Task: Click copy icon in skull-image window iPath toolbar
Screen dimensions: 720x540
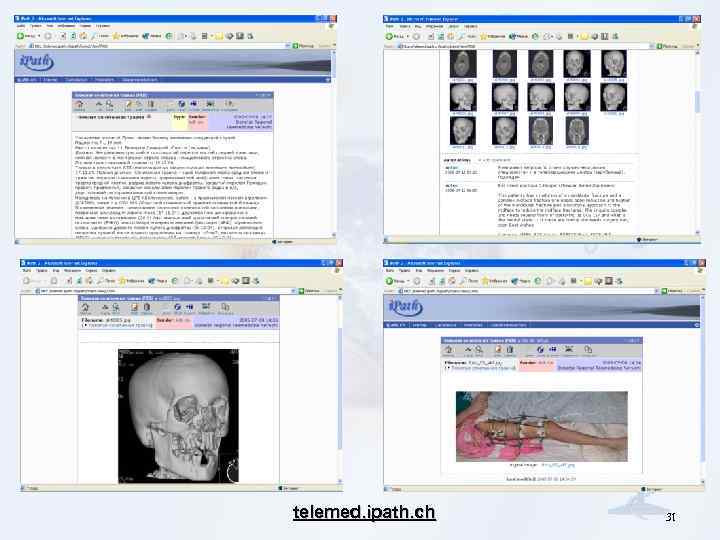Action: 225,307
